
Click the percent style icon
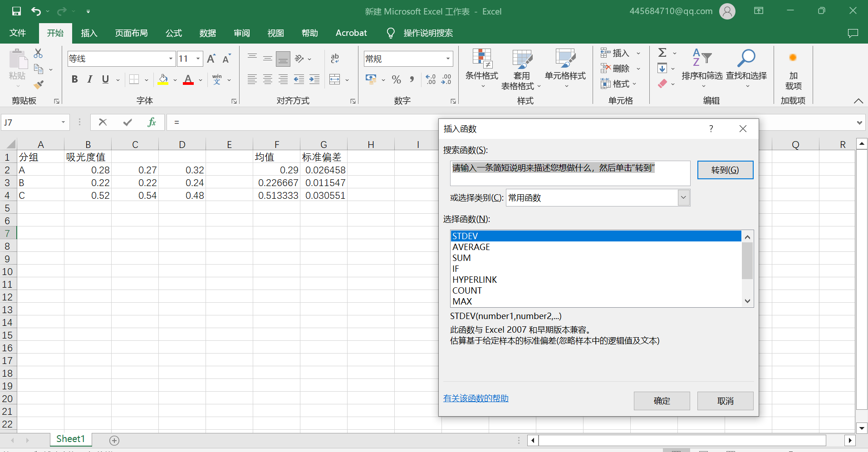[x=396, y=80]
